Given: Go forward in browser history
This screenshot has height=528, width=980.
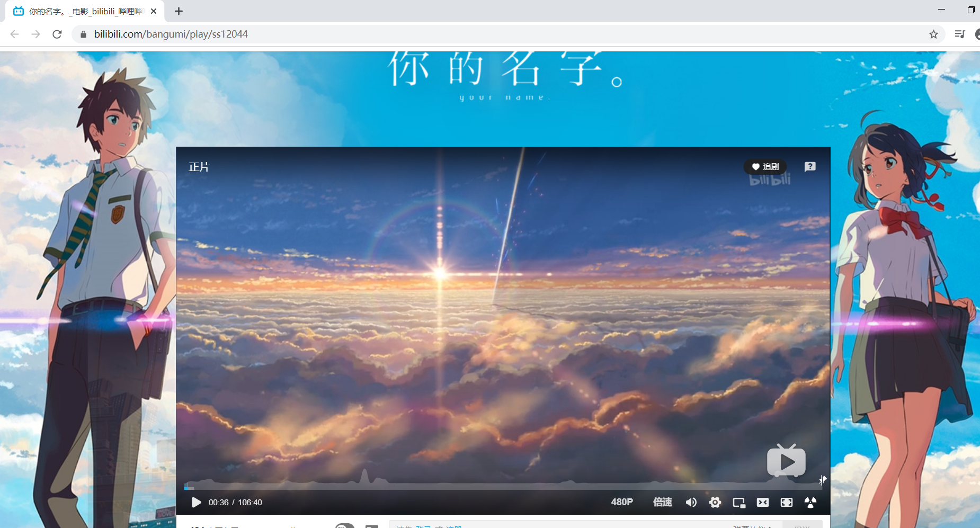Looking at the screenshot, I should [x=35, y=34].
